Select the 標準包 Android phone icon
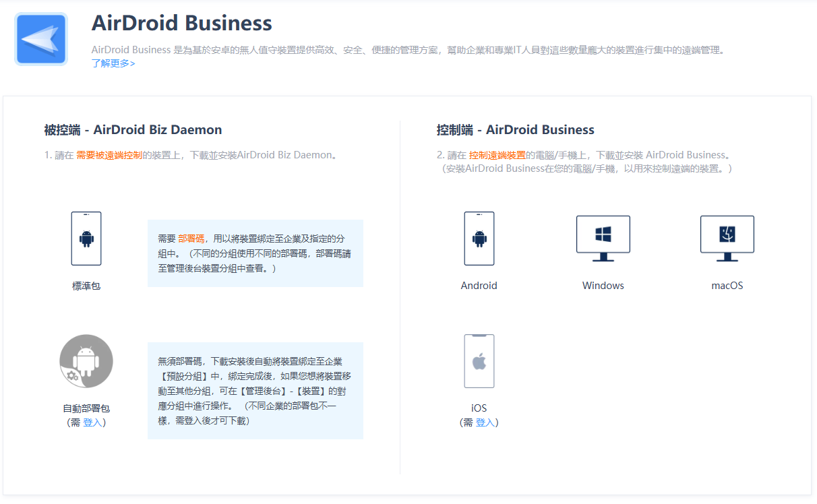817x504 pixels. tap(86, 239)
